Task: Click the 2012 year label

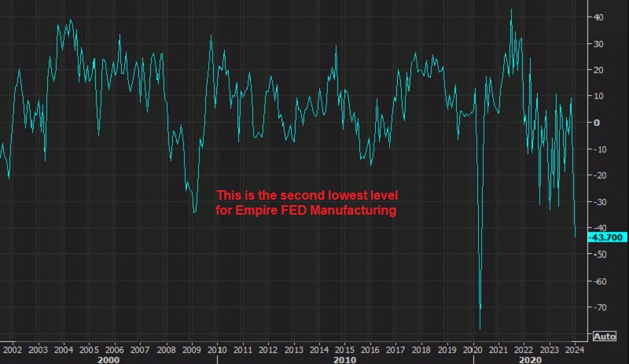Action: point(268,350)
